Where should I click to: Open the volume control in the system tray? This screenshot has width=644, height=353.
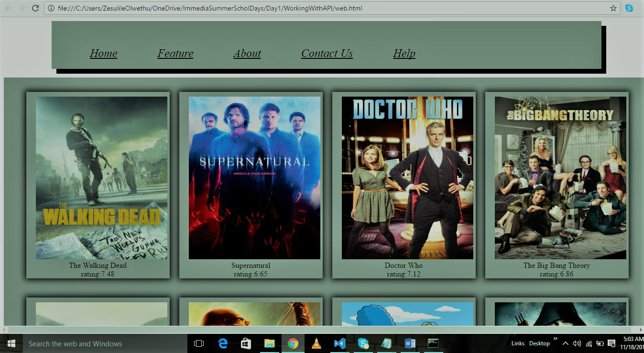[577, 343]
